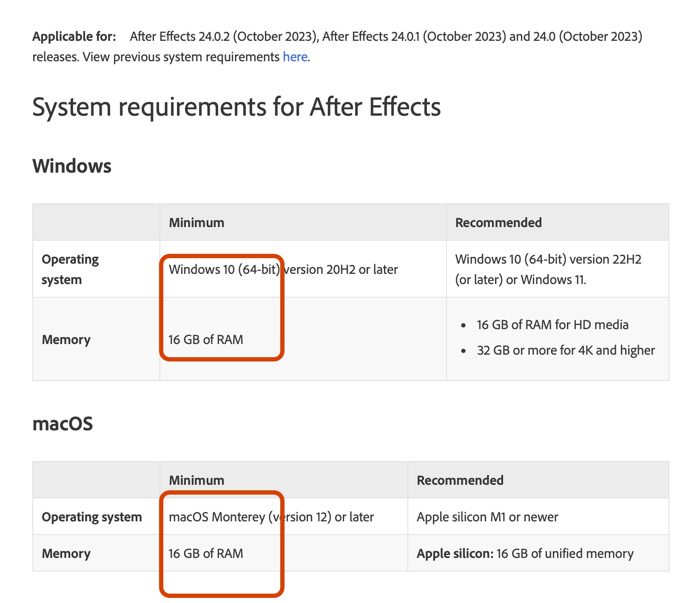Viewport: 700px width, 603px height.
Task: Click the Windows 'Operating system' row label
Action: click(x=70, y=269)
